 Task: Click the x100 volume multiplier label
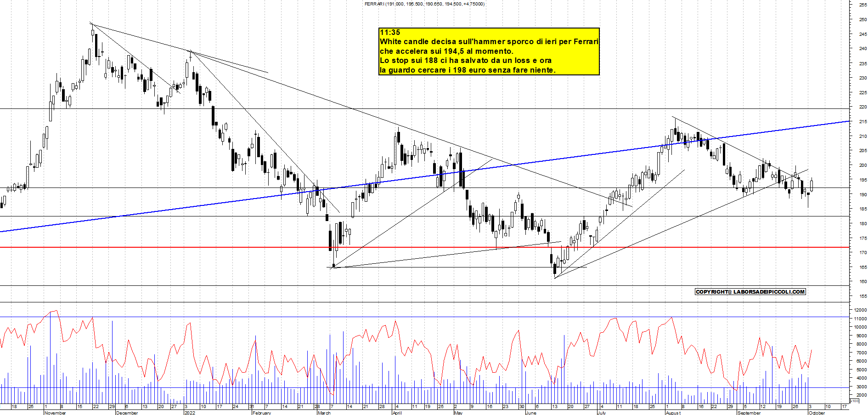(855, 401)
